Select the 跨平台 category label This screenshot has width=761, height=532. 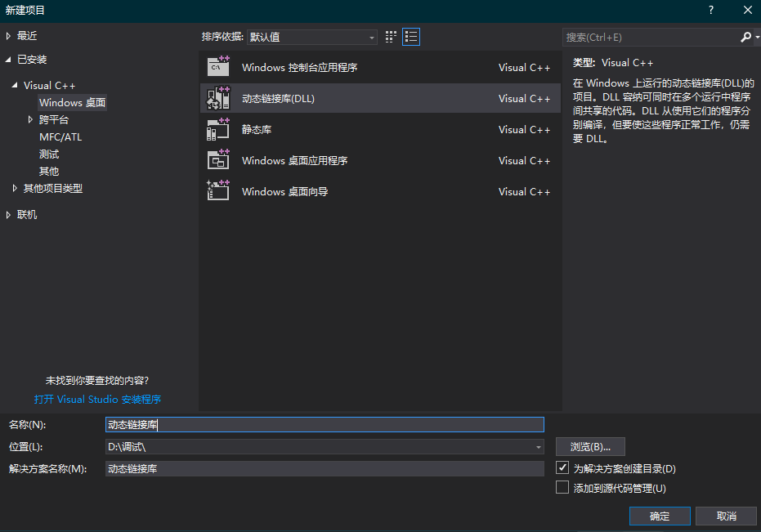pos(54,120)
